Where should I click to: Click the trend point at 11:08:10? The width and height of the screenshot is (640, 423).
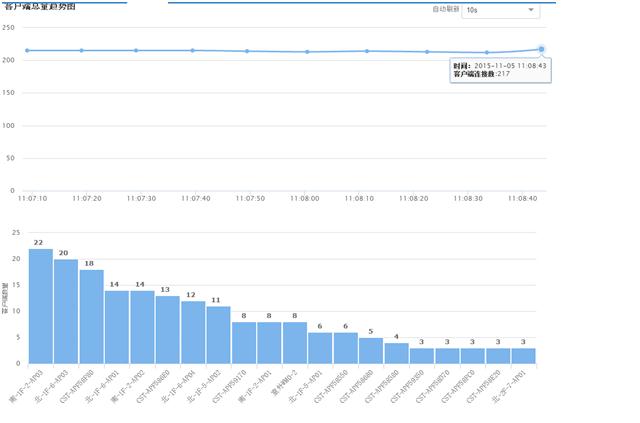point(367,51)
